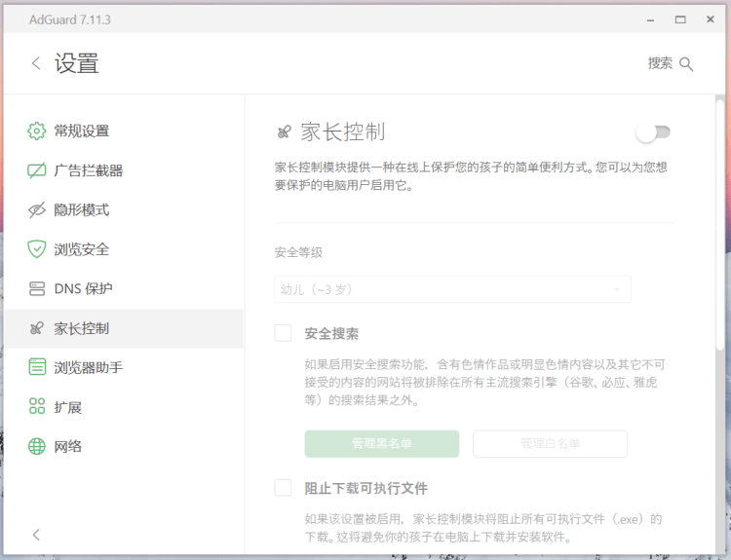
Task: Click the server icon for DNS 保护
Action: pyautogui.click(x=37, y=289)
